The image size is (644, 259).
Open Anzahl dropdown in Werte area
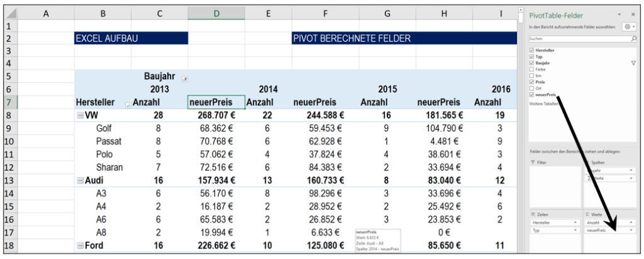point(630,223)
